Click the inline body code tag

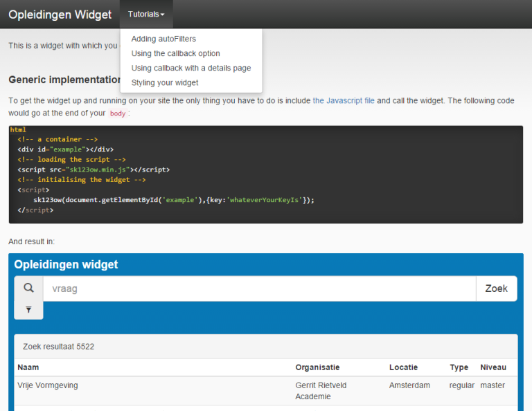click(118, 113)
